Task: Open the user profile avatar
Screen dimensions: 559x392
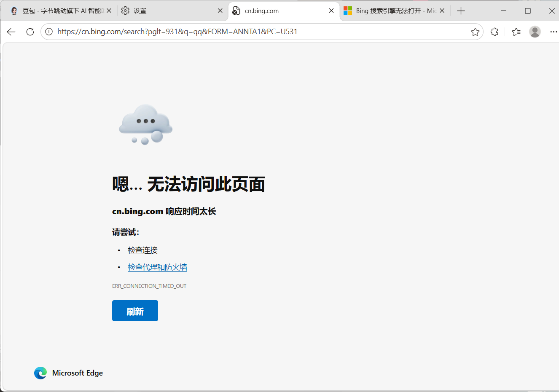Action: 535,32
